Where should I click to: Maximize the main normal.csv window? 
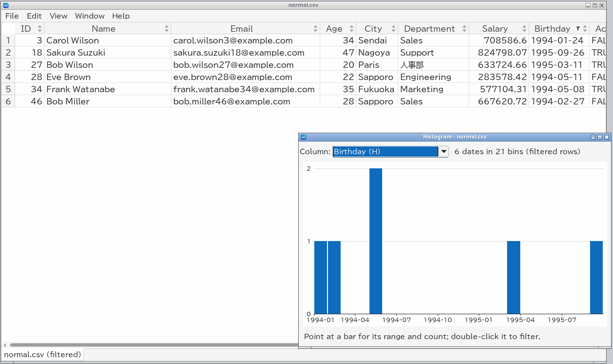(595, 5)
